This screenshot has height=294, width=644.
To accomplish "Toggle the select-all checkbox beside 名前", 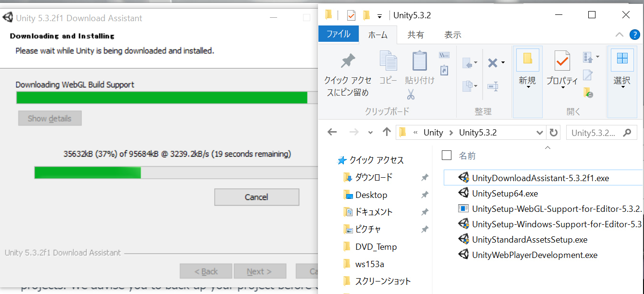I will pyautogui.click(x=447, y=155).
